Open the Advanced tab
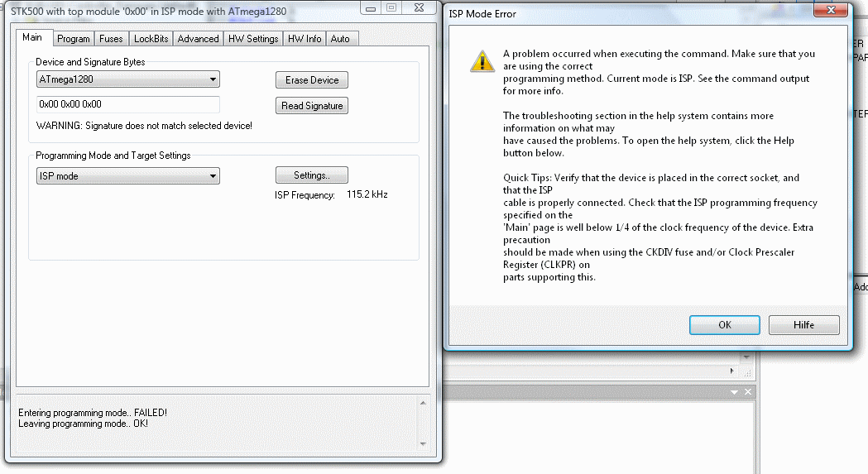 coord(199,39)
